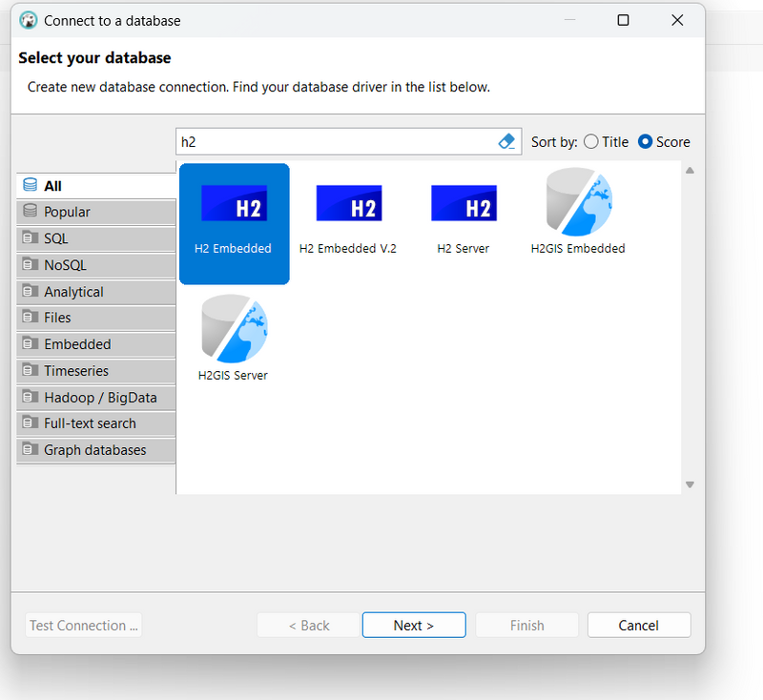Show the Files category
The image size is (763, 700).
tap(96, 318)
